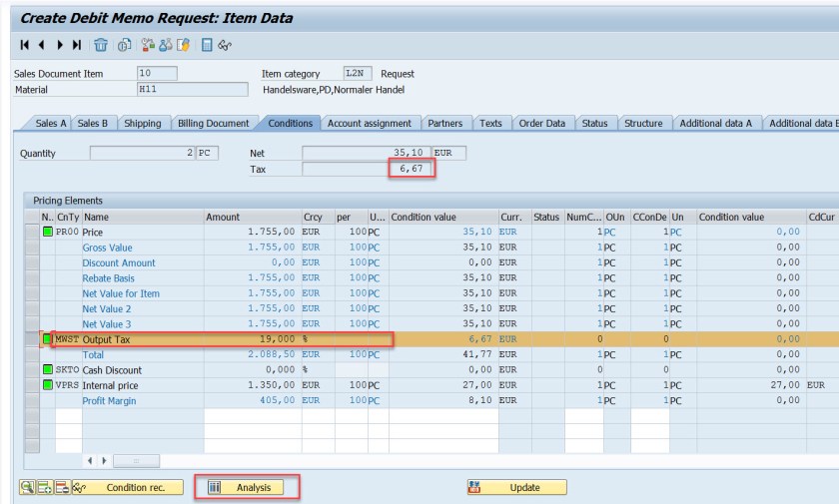This screenshot has width=839, height=504.
Task: Open the Account assignment tab
Action: pos(369,124)
